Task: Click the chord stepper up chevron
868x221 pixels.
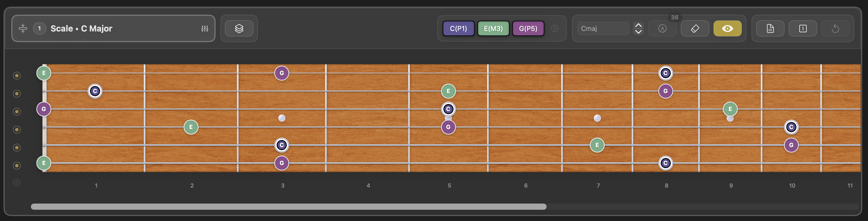Action: (638, 25)
